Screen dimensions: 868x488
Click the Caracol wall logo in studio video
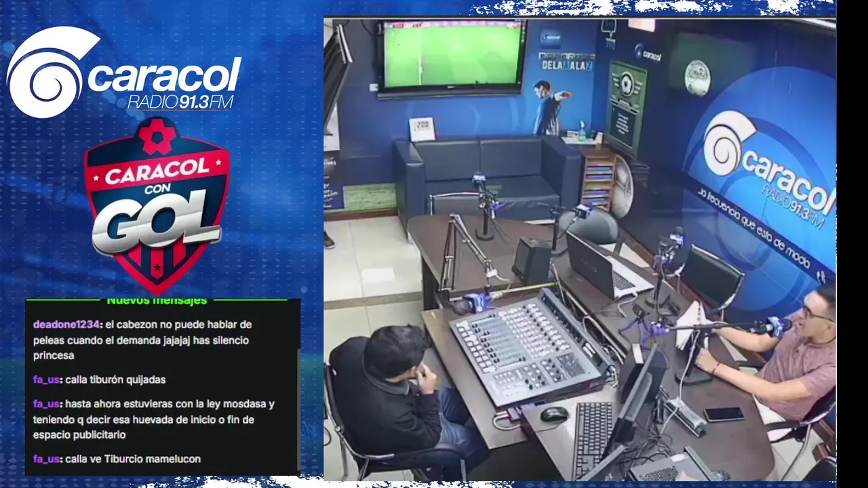pyautogui.click(x=769, y=169)
